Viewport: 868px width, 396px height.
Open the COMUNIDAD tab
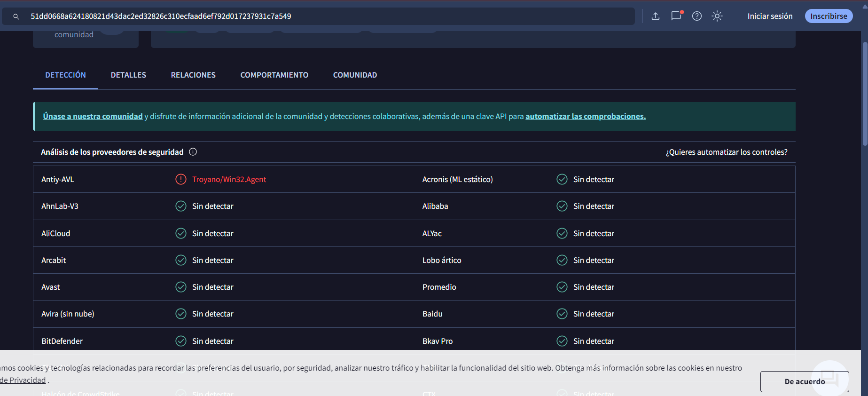(355, 75)
